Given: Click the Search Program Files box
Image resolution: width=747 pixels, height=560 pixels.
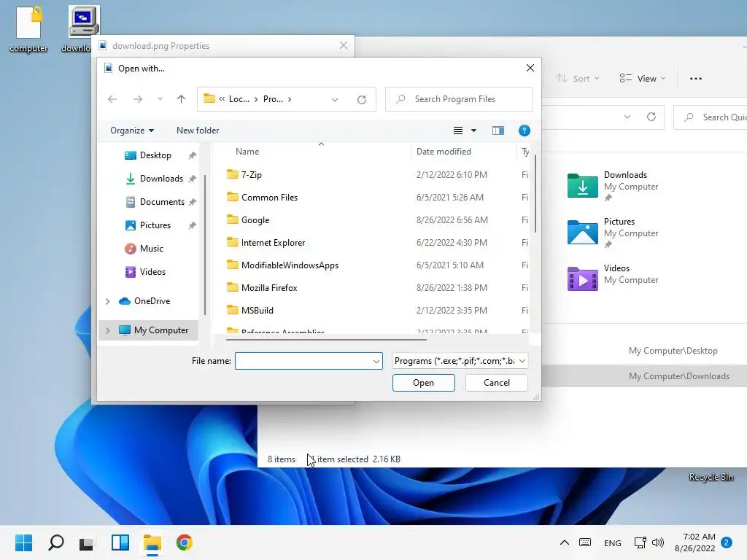Looking at the screenshot, I should click(x=458, y=99).
